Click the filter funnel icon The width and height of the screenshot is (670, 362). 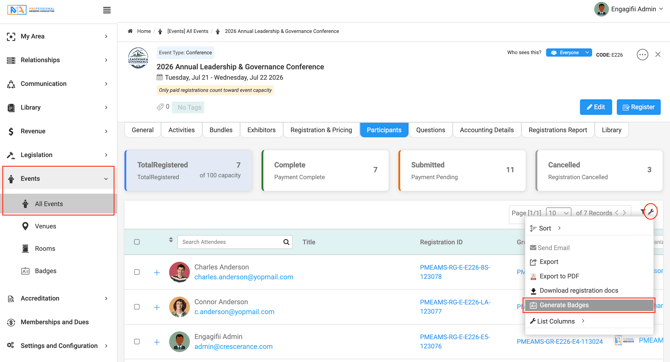pyautogui.click(x=643, y=212)
